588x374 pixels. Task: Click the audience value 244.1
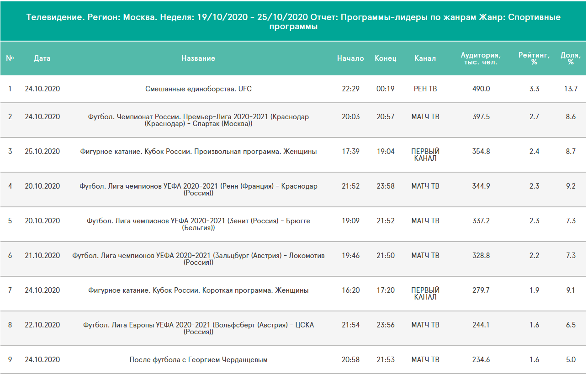tap(481, 325)
